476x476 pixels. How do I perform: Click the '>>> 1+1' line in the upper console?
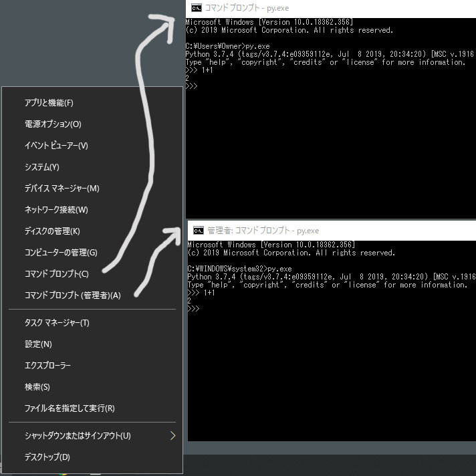click(199, 70)
